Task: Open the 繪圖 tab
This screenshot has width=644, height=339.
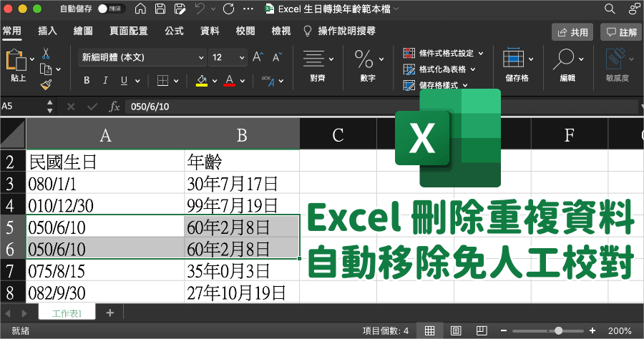Action: (83, 31)
